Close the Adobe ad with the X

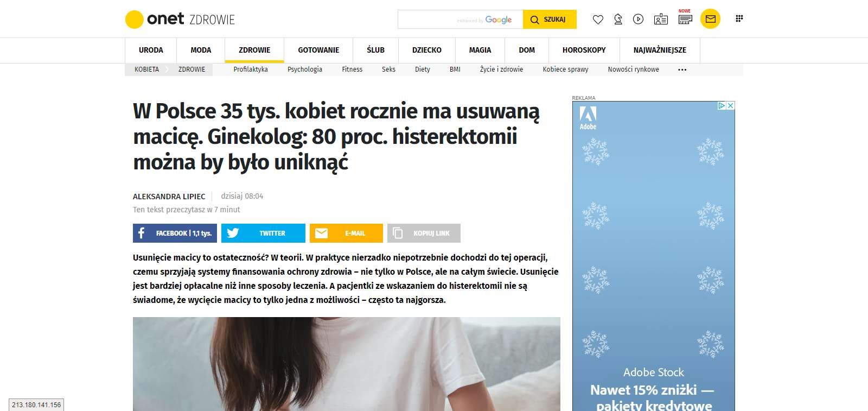coord(731,105)
